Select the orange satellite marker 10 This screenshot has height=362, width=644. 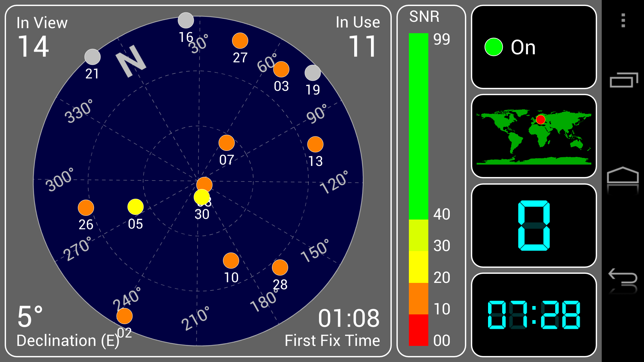click(x=231, y=260)
